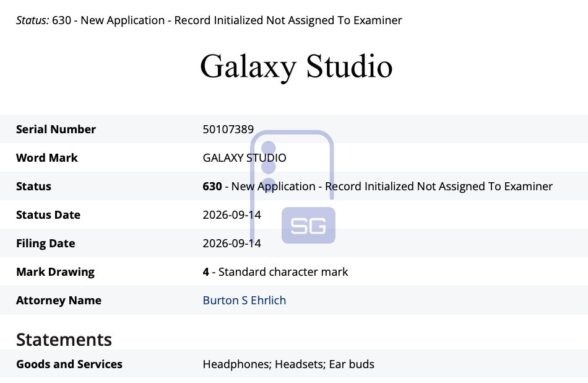Click the Status Date value 2026-09-14
Image resolution: width=588 pixels, height=383 pixels.
point(231,215)
